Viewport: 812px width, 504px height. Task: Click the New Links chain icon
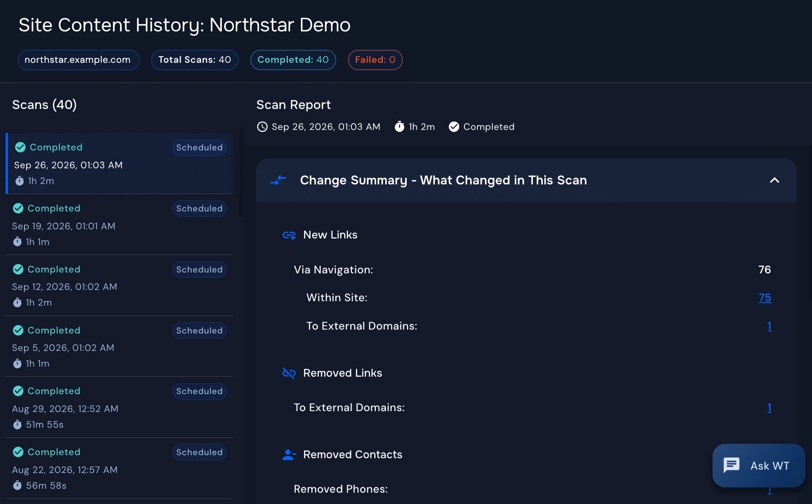pos(289,235)
